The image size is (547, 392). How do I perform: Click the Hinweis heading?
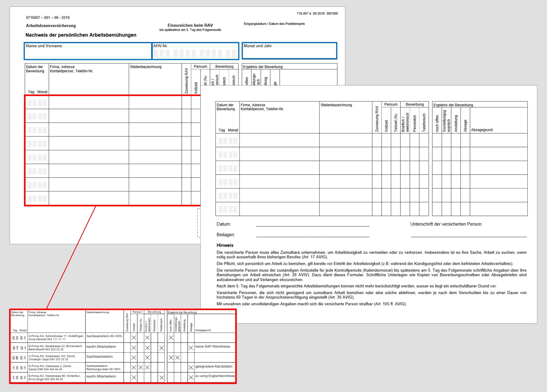pos(225,245)
